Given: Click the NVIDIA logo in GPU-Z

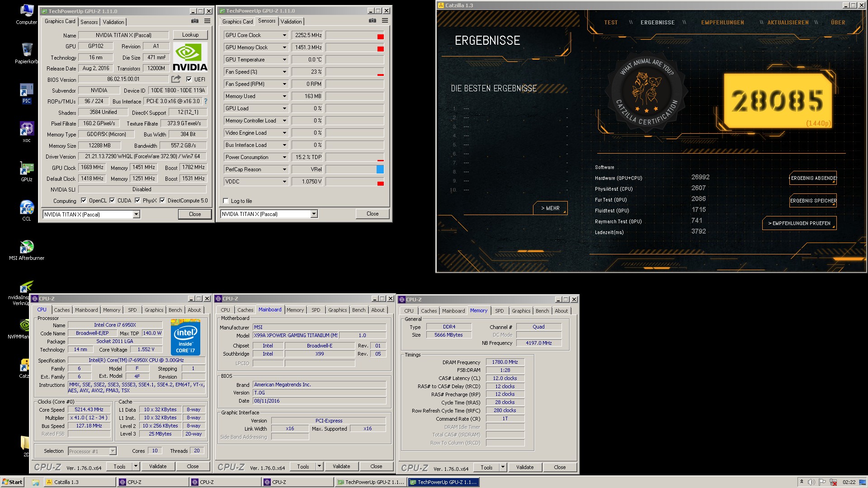Looking at the screenshot, I should coord(190,57).
